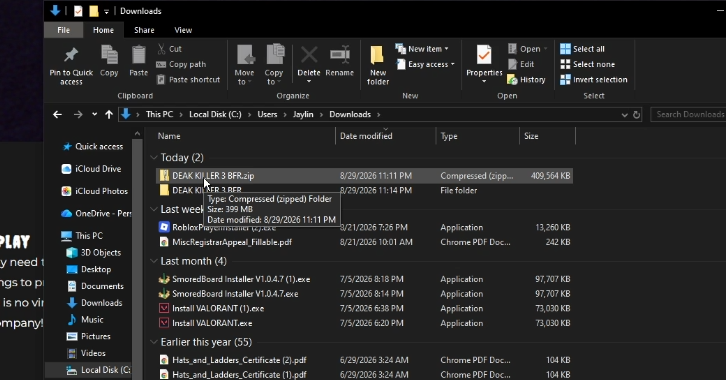Refresh the Downloads folder view
Image resolution: width=726 pixels, height=380 pixels.
point(637,114)
